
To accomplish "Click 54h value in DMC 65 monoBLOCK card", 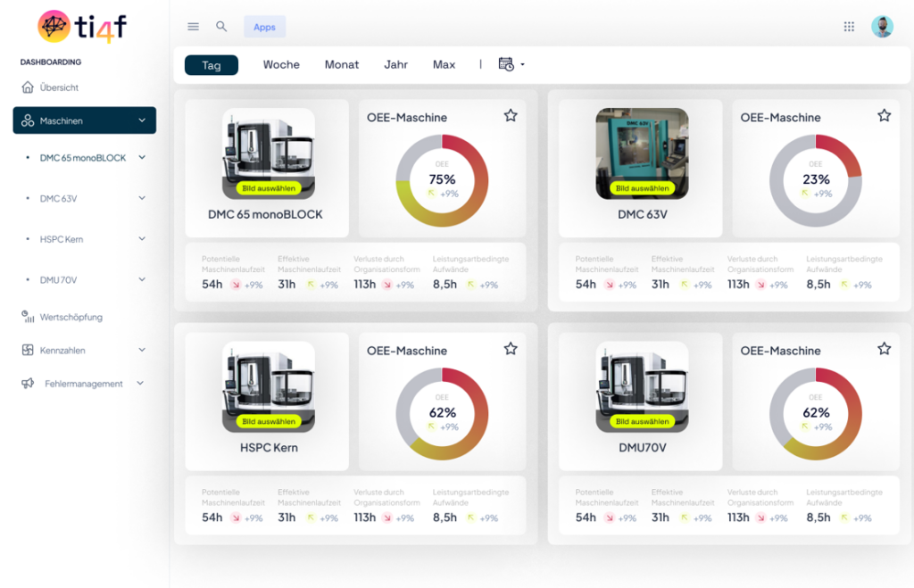I will point(212,285).
